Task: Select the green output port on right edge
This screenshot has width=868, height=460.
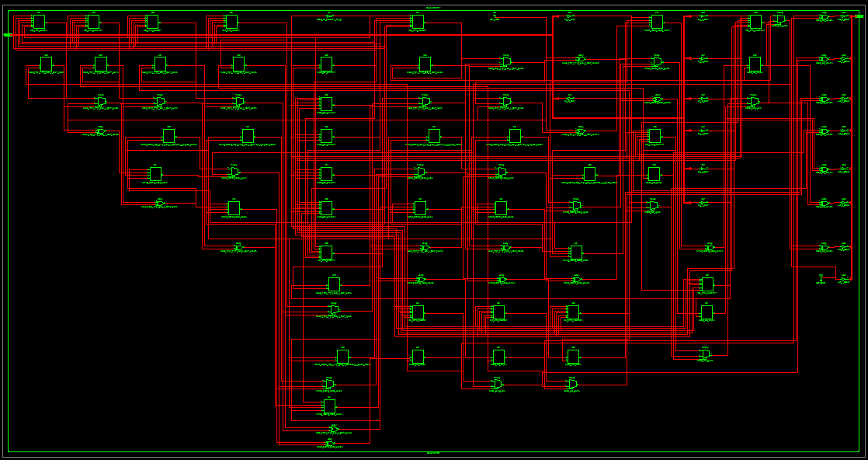Action: pos(859,16)
